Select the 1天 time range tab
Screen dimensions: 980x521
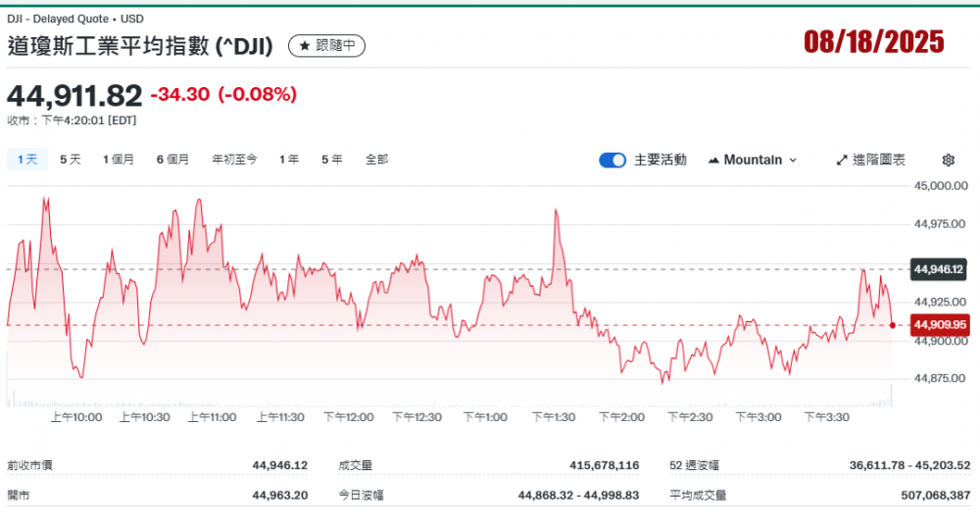26,160
